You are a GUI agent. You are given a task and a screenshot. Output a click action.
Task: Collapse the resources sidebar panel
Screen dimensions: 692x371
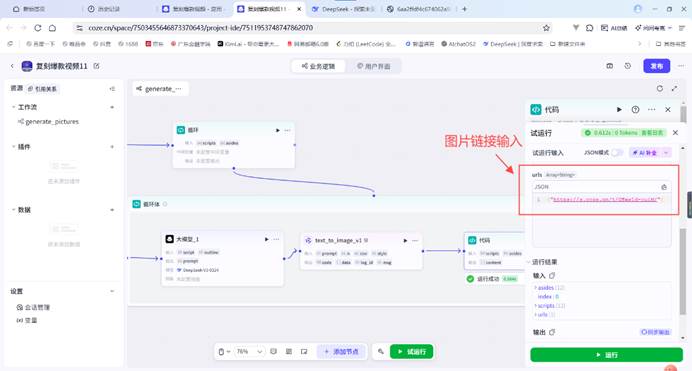click(112, 89)
